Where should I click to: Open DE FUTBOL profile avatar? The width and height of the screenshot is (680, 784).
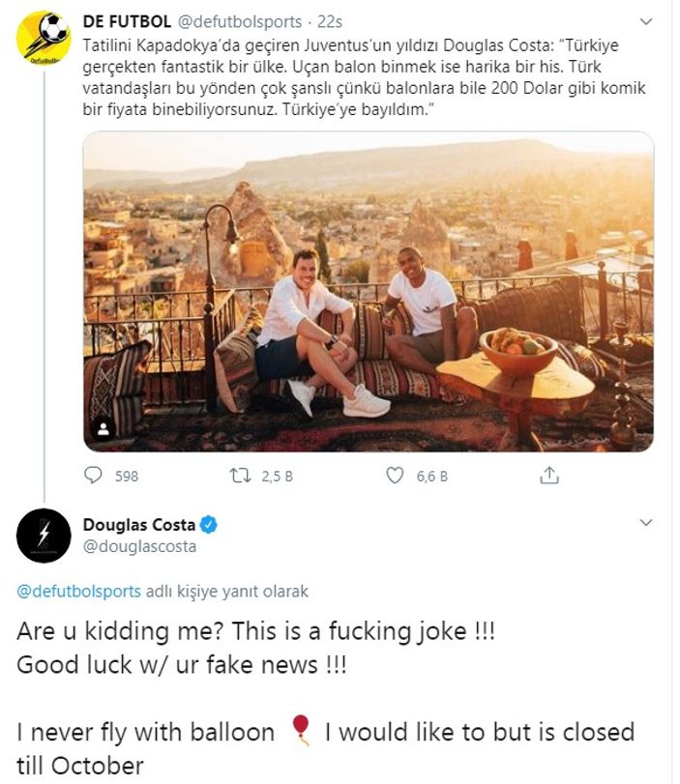(44, 38)
